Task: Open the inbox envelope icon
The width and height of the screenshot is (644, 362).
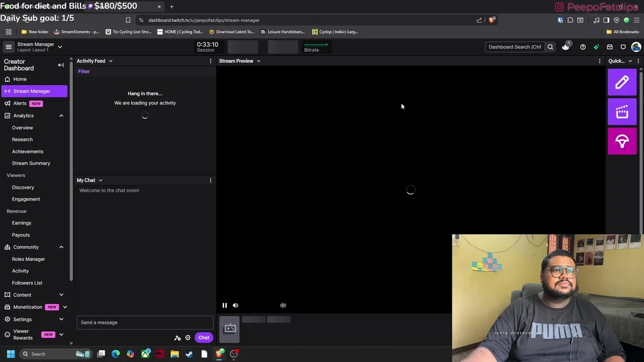Action: 610,47
